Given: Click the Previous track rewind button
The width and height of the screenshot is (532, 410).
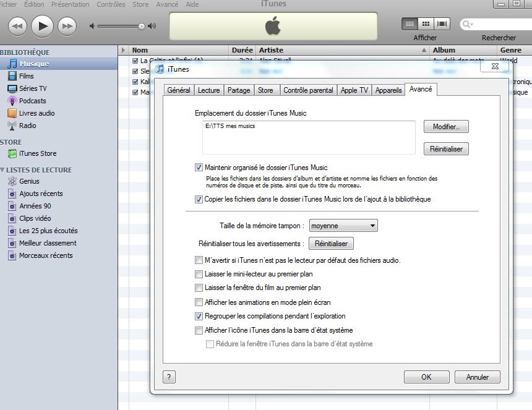Looking at the screenshot, I should point(17,26).
